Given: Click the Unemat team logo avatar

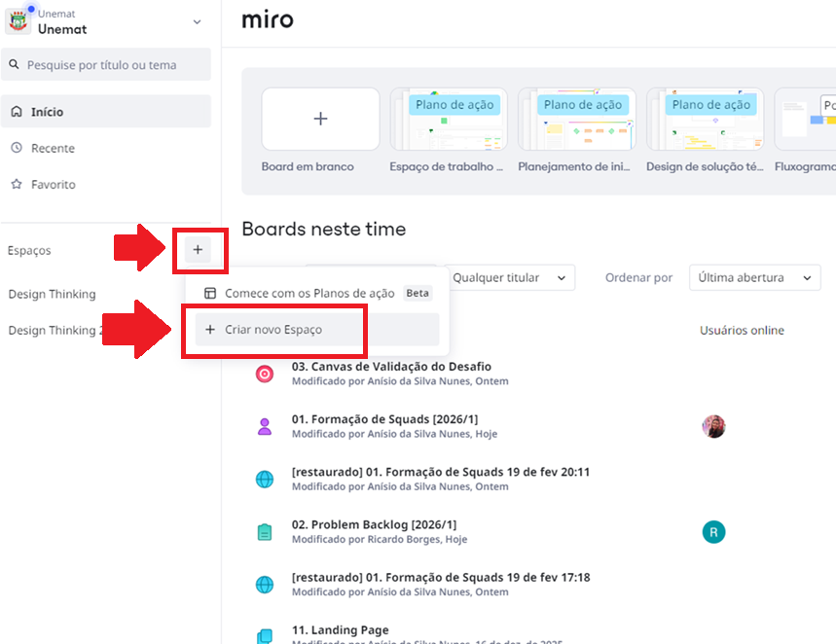Looking at the screenshot, I should (18, 21).
